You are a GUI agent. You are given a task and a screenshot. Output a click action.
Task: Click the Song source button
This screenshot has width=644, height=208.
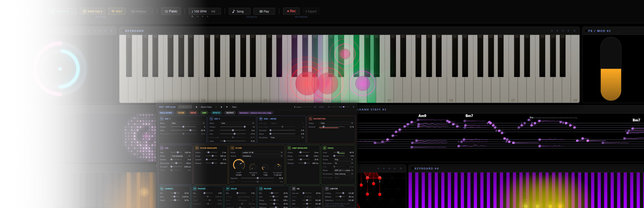click(x=239, y=11)
